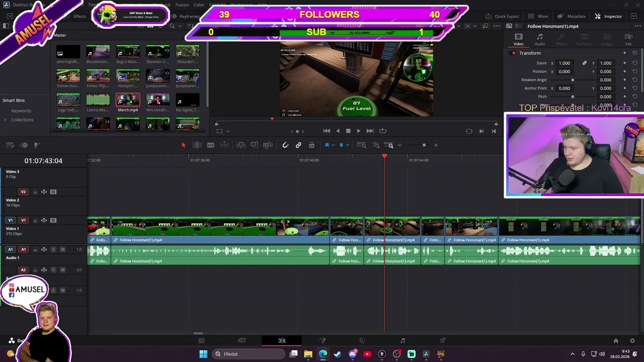Toggle Position Lock padlock icon

311,145
